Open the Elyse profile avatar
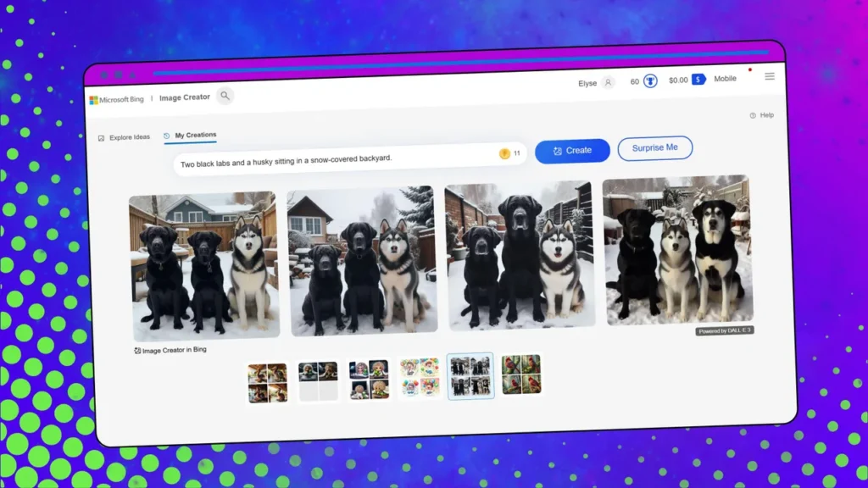The height and width of the screenshot is (488, 868). pyautogui.click(x=608, y=82)
